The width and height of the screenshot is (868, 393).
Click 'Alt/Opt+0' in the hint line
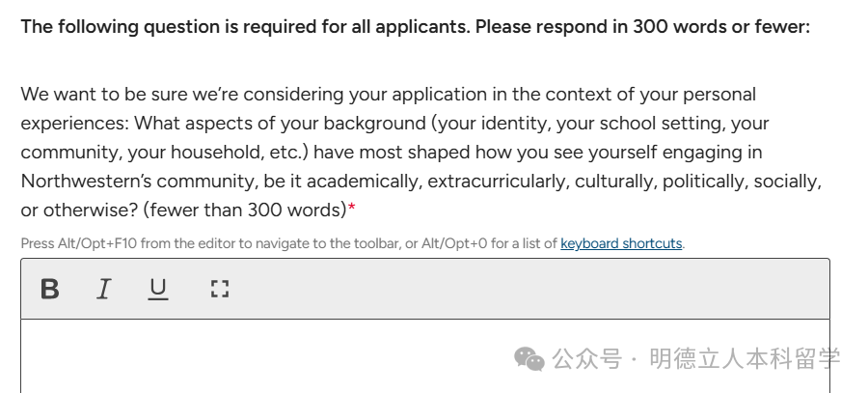coord(454,243)
